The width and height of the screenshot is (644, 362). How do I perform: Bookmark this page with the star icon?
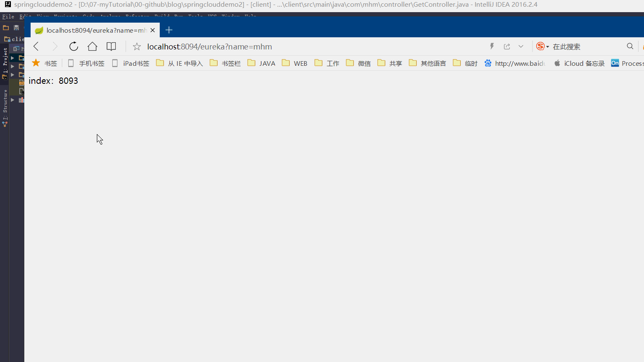coord(137,47)
